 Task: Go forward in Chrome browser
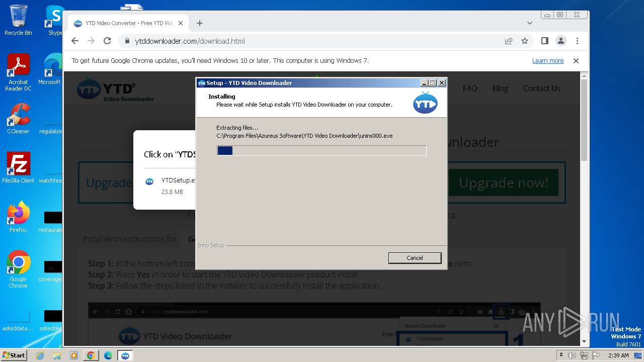coord(91,41)
